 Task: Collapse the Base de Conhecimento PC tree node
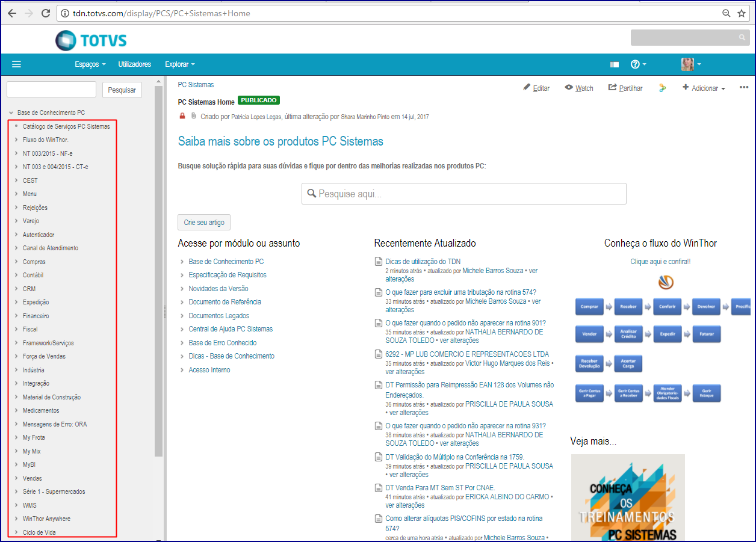coord(11,113)
